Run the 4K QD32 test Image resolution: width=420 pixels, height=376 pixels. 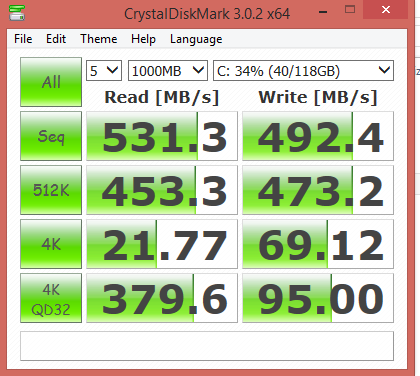51,298
